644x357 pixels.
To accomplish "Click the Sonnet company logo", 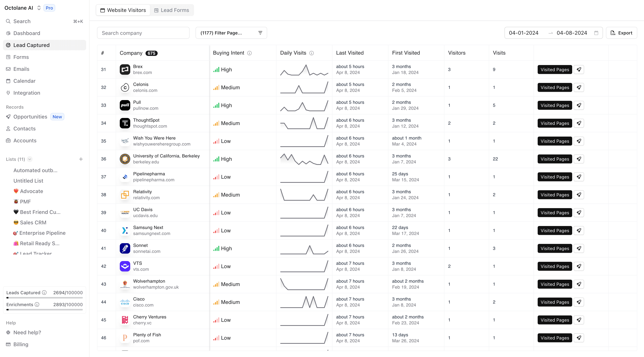I will pos(125,248).
